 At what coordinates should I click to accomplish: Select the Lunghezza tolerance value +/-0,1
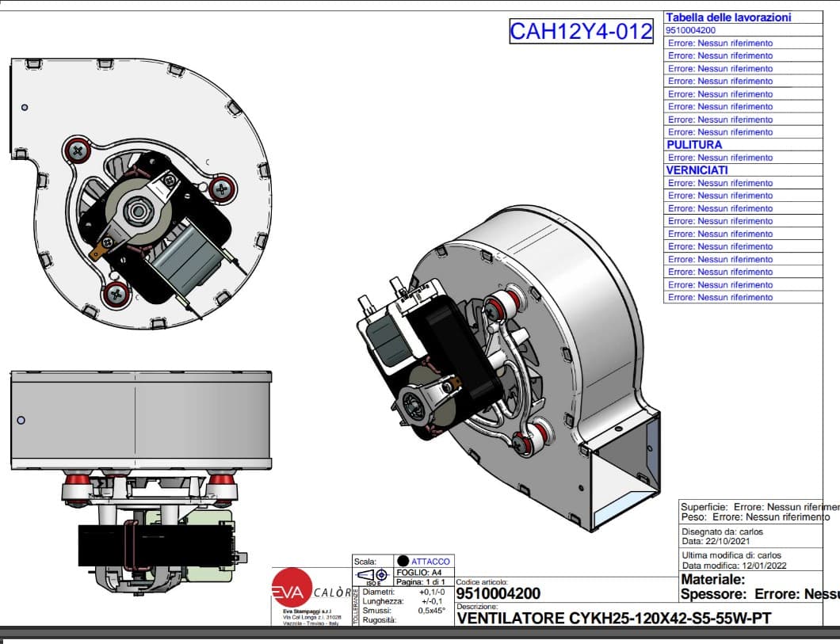[432, 601]
